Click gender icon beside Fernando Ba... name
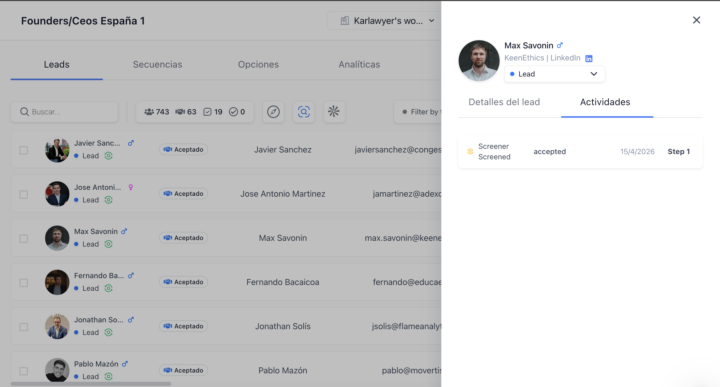 pos(131,275)
